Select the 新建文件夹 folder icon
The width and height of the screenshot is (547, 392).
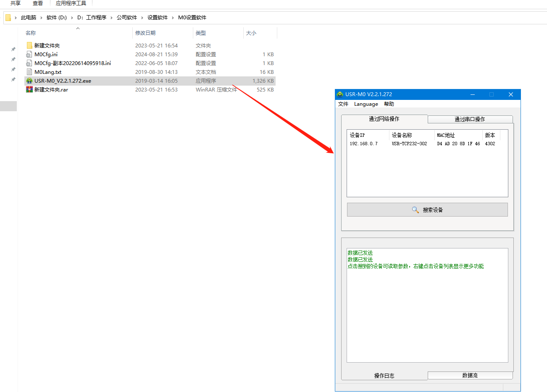click(x=29, y=46)
